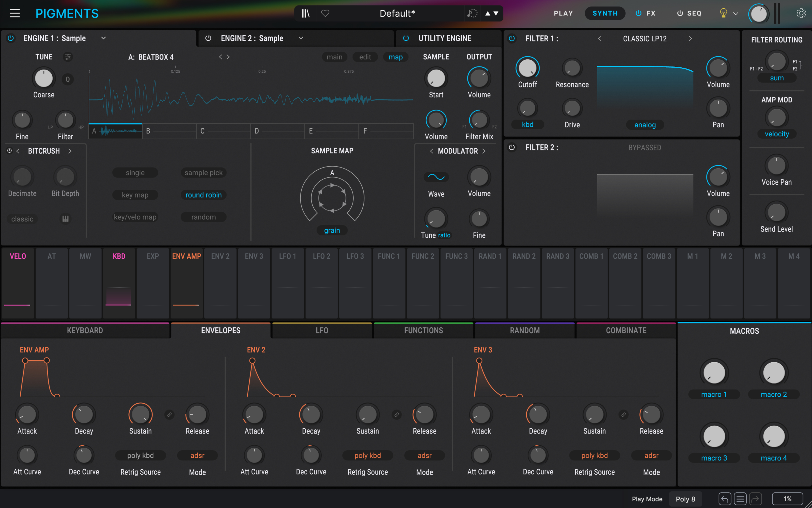Switch to the Random tab
Viewport: 812px width, 508px height.
(525, 331)
